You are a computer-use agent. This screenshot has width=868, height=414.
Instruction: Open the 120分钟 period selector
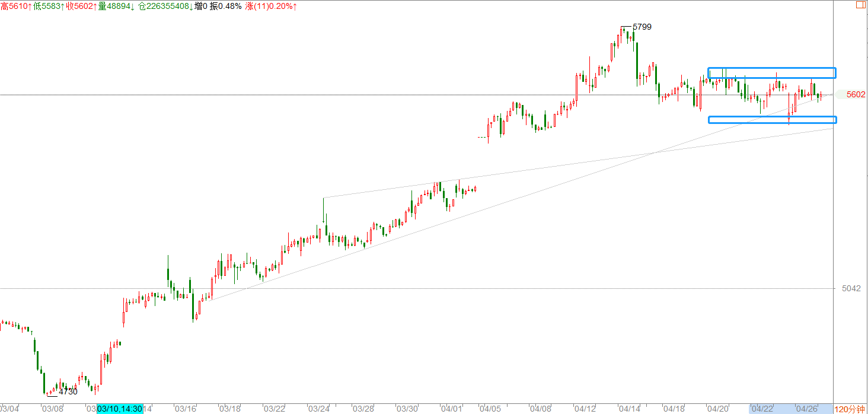coord(849,409)
